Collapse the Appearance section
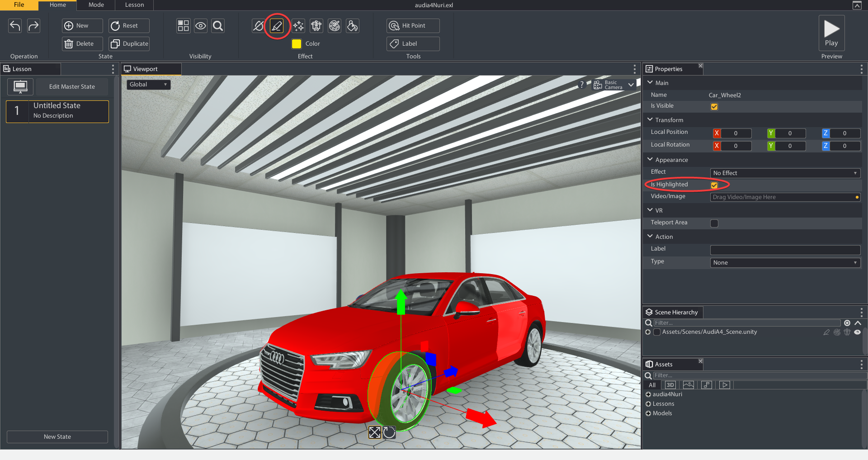The height and width of the screenshot is (460, 868). 650,160
